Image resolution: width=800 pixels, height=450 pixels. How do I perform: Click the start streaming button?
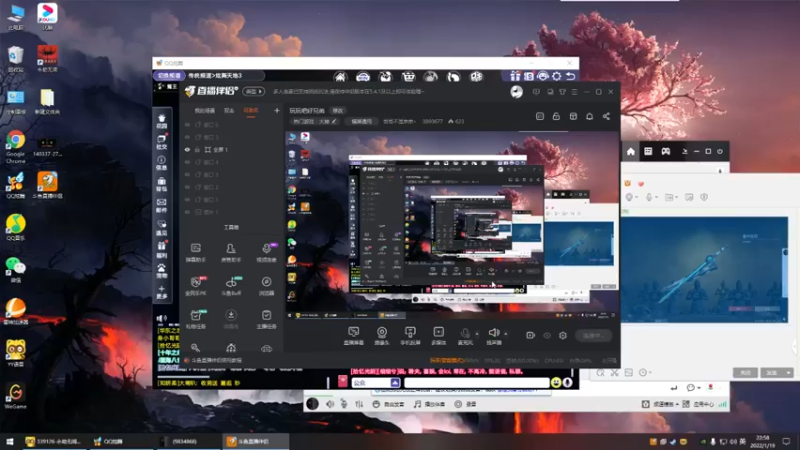click(594, 335)
